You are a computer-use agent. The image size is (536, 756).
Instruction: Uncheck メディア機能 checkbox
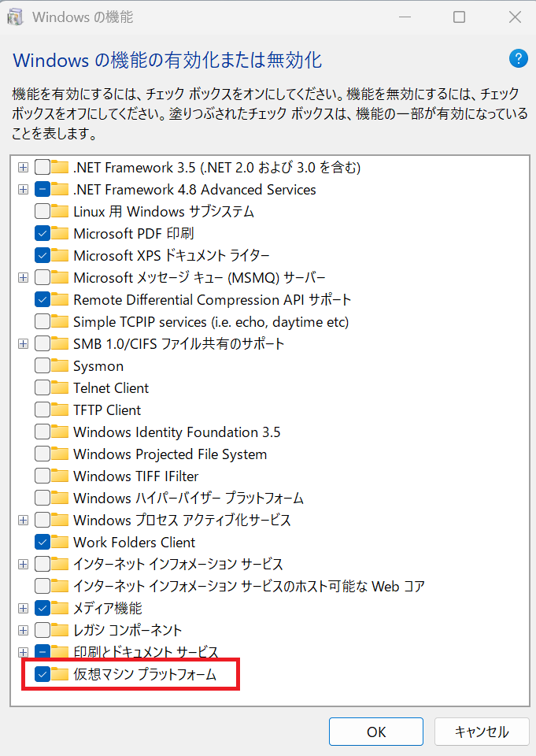point(43,608)
